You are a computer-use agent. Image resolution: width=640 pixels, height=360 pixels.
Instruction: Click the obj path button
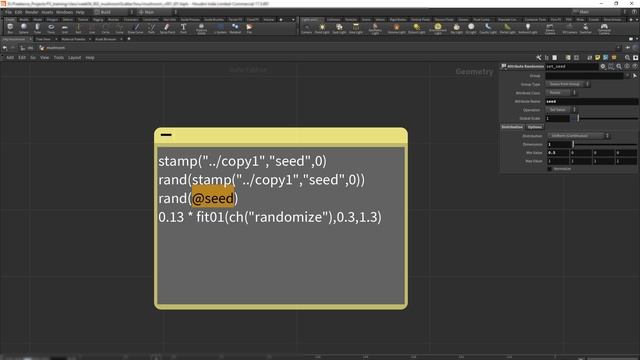(27, 48)
